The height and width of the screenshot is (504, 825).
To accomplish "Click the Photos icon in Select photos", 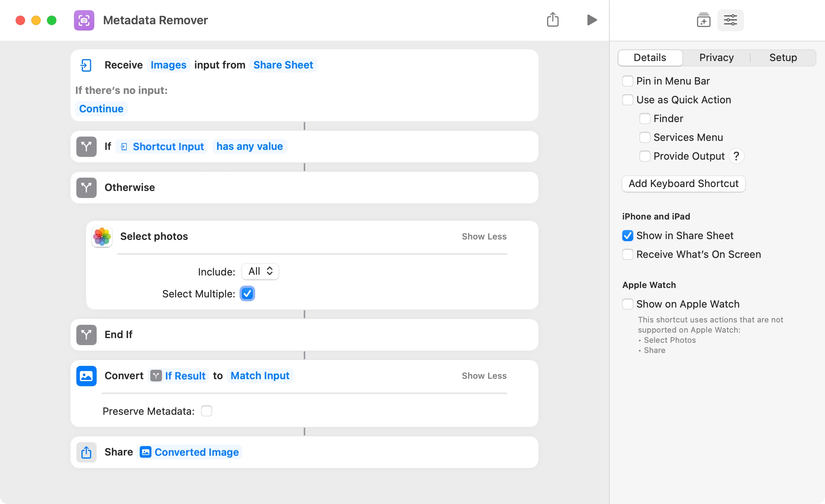I will click(101, 236).
